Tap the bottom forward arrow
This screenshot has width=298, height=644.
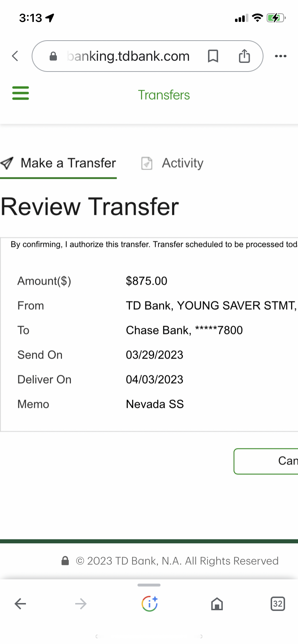(x=81, y=604)
